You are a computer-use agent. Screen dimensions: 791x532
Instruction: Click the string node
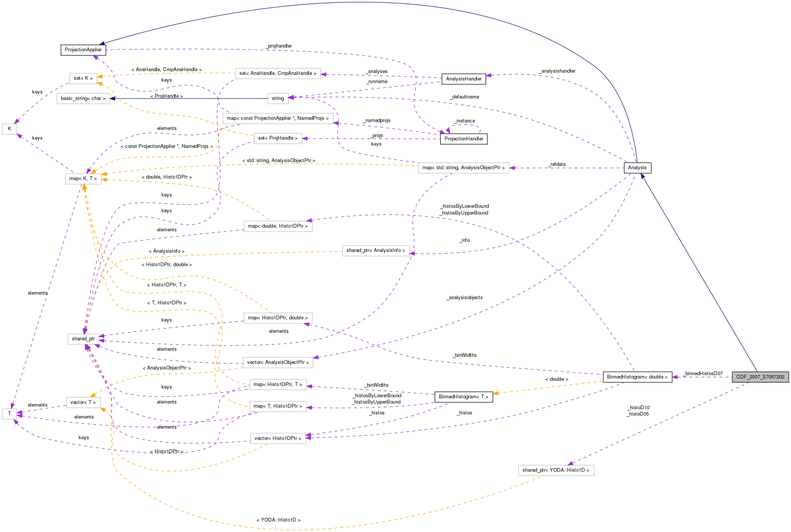278,98
